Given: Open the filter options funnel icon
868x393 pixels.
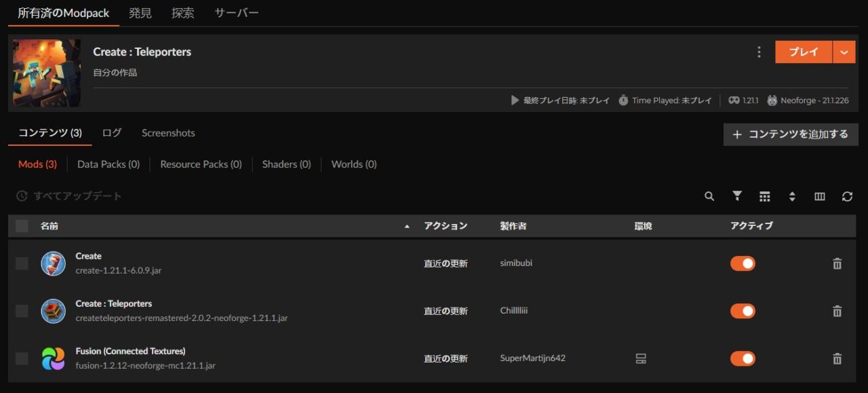Looking at the screenshot, I should click(x=736, y=196).
